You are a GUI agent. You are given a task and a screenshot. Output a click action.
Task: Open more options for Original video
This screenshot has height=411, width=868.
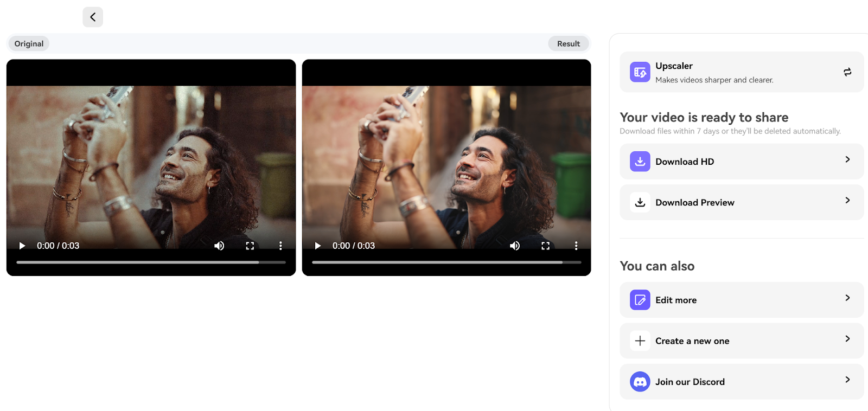click(x=280, y=246)
